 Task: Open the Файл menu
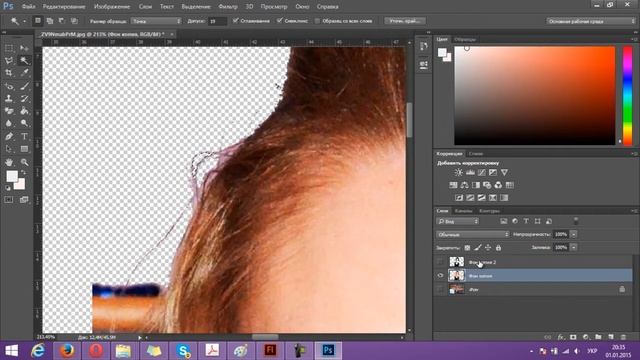[28, 7]
